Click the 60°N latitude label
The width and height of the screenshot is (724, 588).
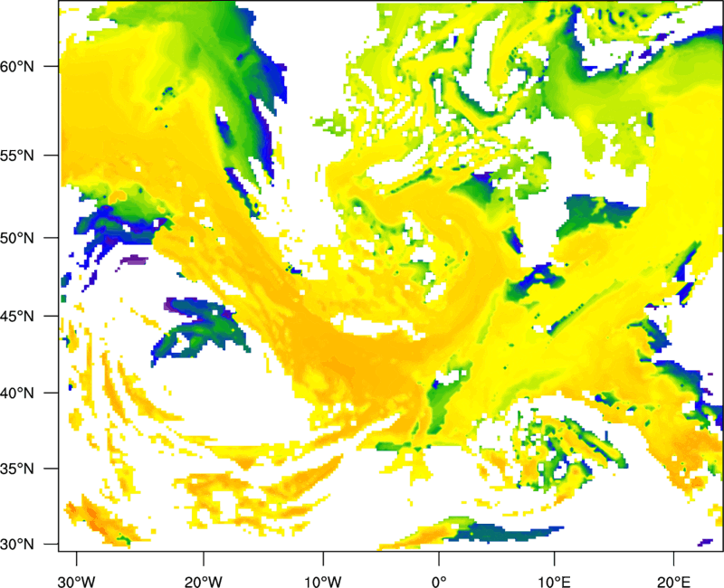pyautogui.click(x=17, y=66)
